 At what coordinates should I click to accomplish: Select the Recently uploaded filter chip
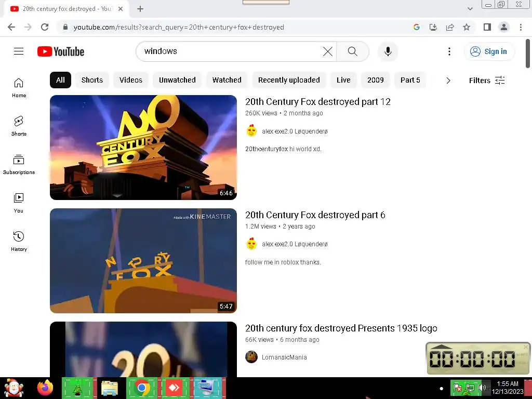click(x=289, y=80)
